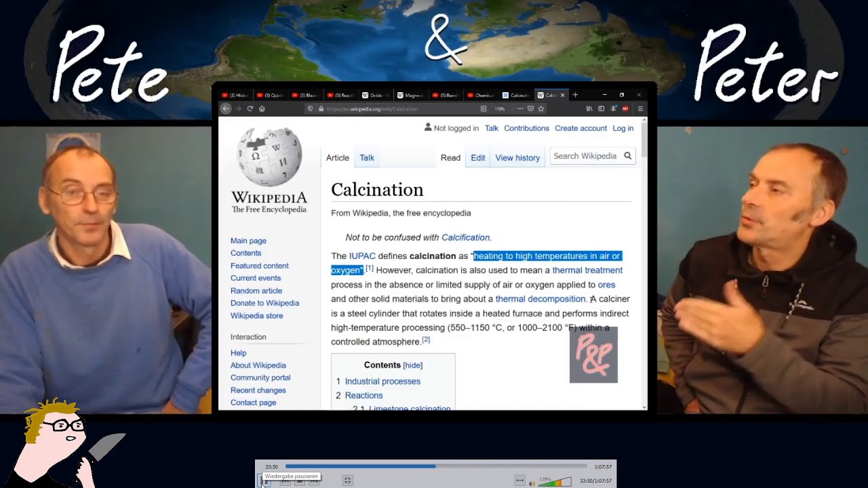Exit fullscreen mode in the player

(x=347, y=481)
